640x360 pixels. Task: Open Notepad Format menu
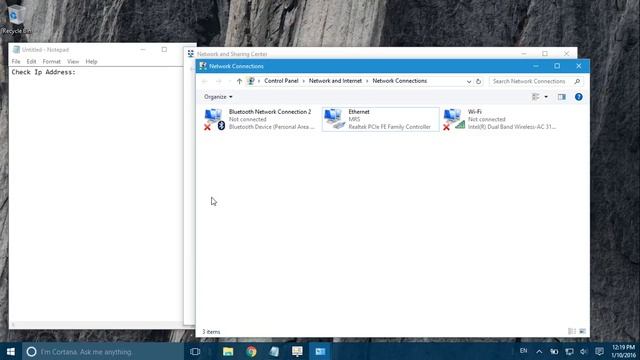coord(51,62)
